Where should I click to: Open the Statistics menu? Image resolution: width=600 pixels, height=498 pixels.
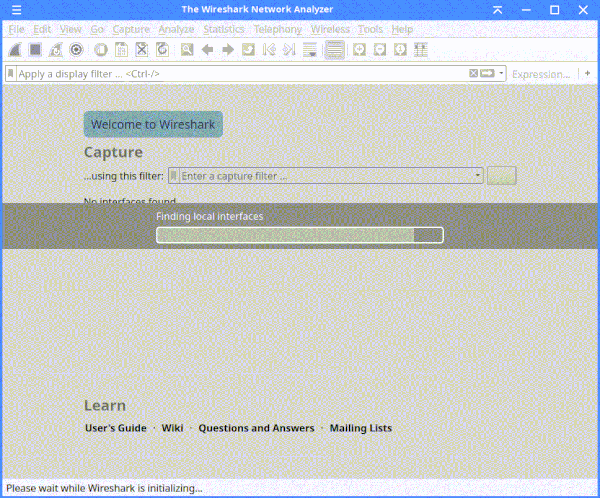[x=224, y=29]
